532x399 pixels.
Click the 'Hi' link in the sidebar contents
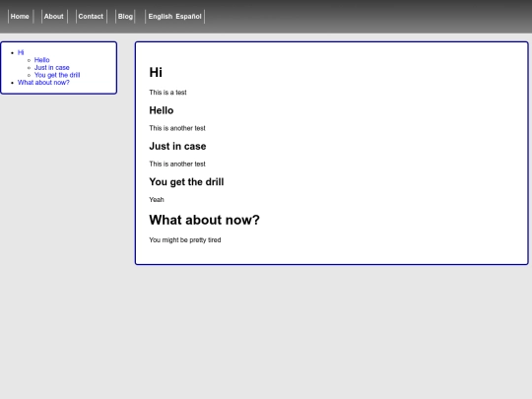tap(21, 52)
